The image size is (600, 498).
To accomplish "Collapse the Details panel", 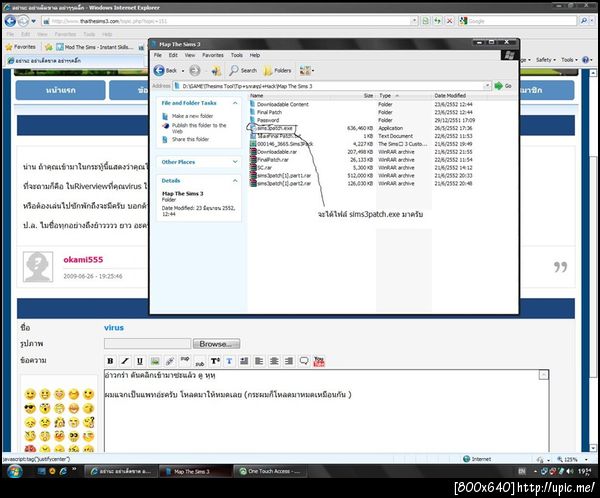I will 235,181.
